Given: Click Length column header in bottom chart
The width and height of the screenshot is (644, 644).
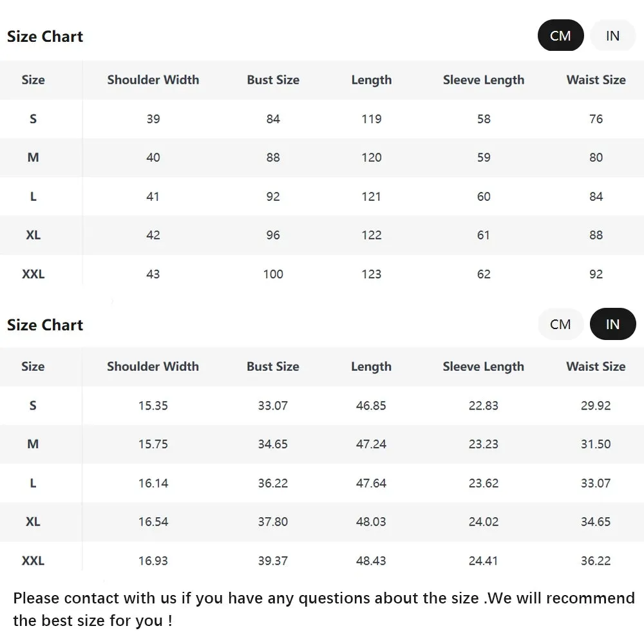Looking at the screenshot, I should [x=372, y=366].
